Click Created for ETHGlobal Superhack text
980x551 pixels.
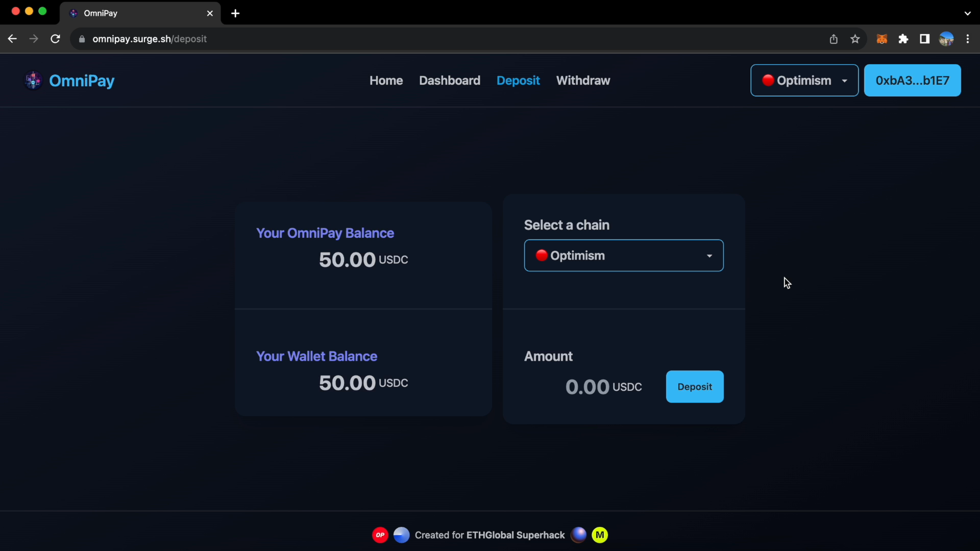(x=489, y=535)
